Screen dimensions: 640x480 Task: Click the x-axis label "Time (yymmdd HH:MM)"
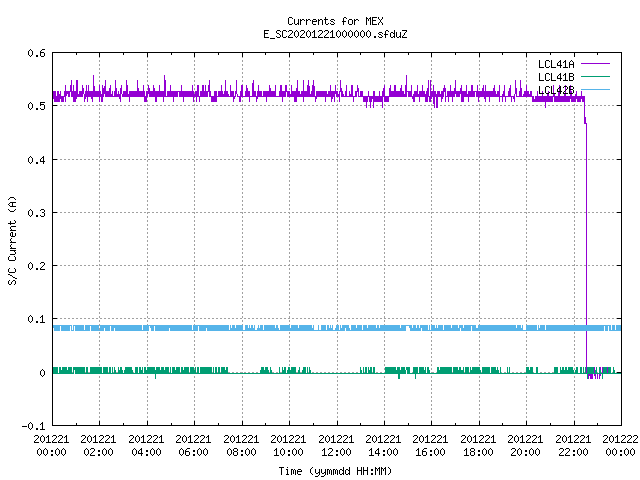(335, 471)
